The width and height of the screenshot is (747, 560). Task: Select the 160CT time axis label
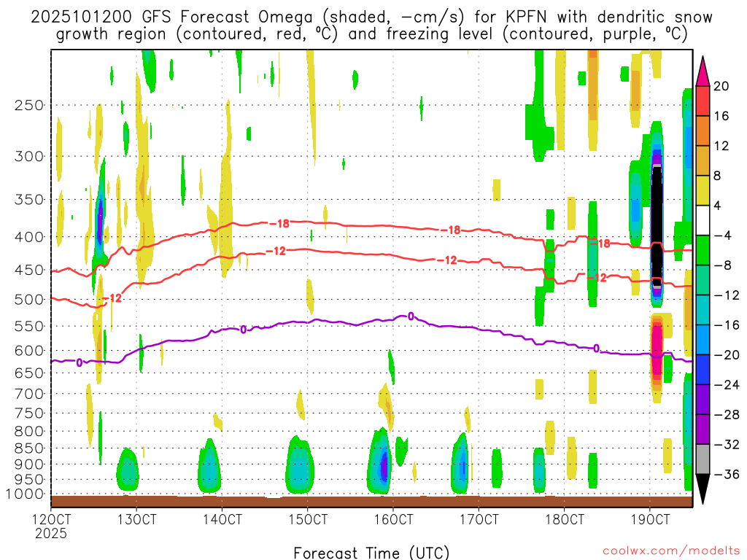pos(393,519)
